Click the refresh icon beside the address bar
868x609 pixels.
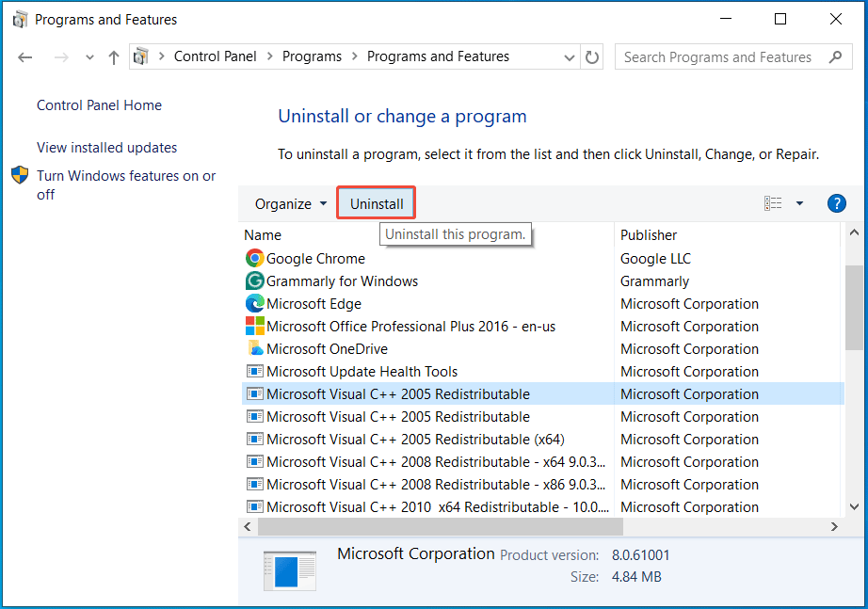[592, 56]
